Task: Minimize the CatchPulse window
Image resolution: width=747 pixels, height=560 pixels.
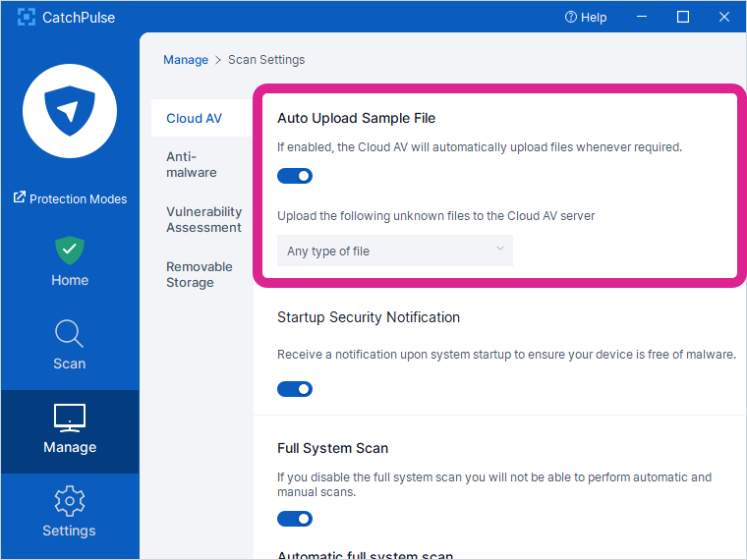Action: point(642,17)
